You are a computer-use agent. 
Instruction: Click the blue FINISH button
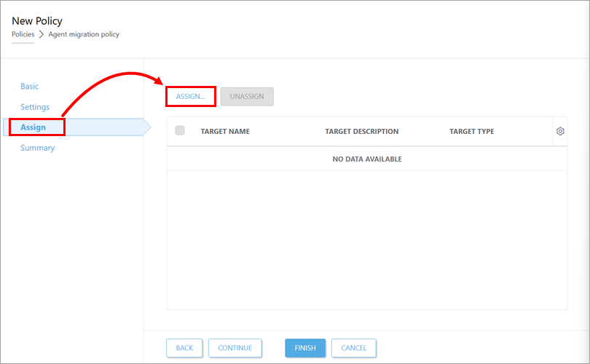click(305, 348)
